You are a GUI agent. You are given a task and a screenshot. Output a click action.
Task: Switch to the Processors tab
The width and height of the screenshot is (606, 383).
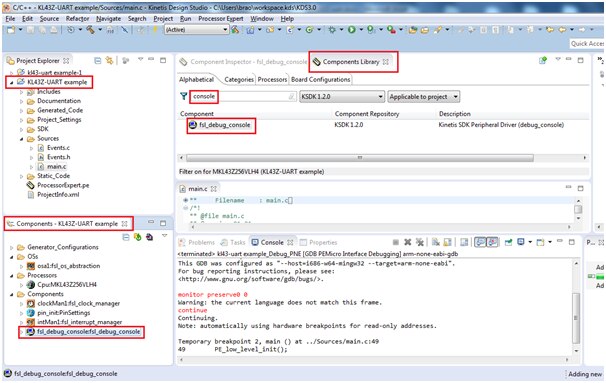click(x=272, y=80)
